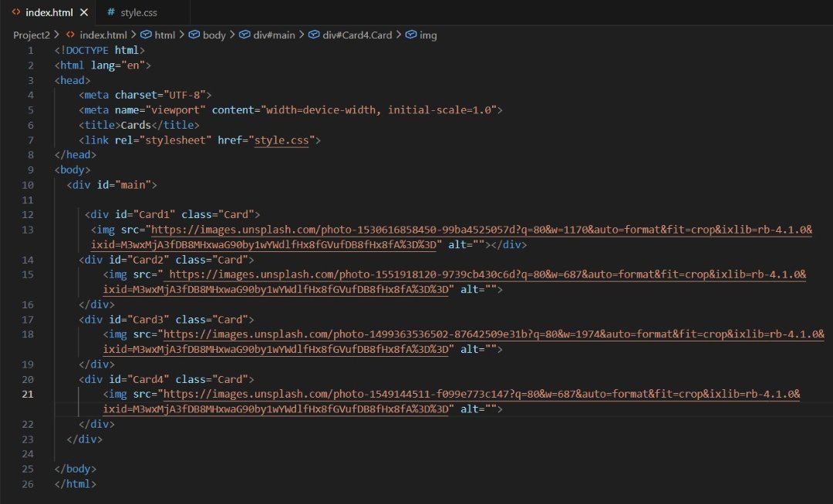Click the opening body tag
Viewport: 833px width, 504px height.
(73, 170)
